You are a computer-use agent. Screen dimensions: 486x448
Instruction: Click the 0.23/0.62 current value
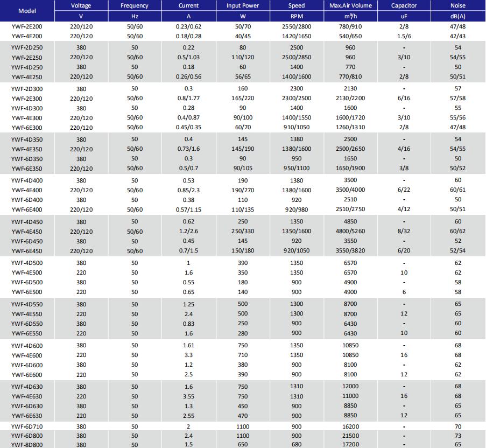(x=188, y=26)
